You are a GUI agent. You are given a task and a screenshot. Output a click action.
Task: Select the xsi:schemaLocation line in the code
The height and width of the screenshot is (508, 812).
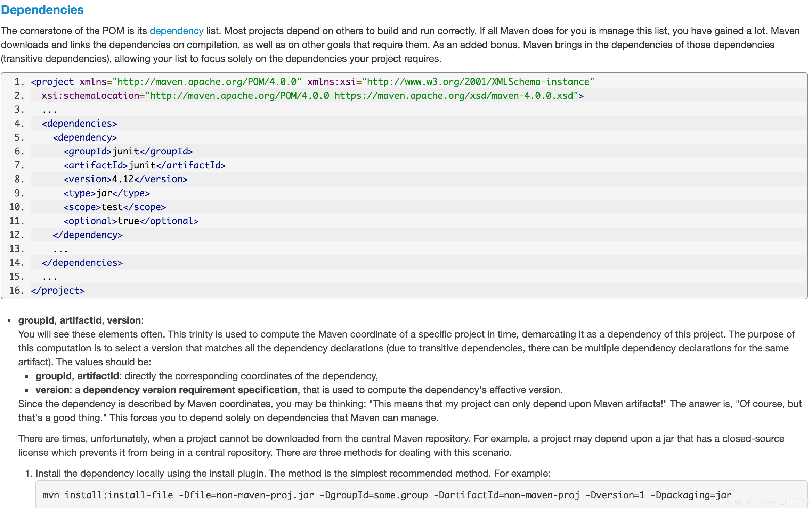pyautogui.click(x=312, y=96)
